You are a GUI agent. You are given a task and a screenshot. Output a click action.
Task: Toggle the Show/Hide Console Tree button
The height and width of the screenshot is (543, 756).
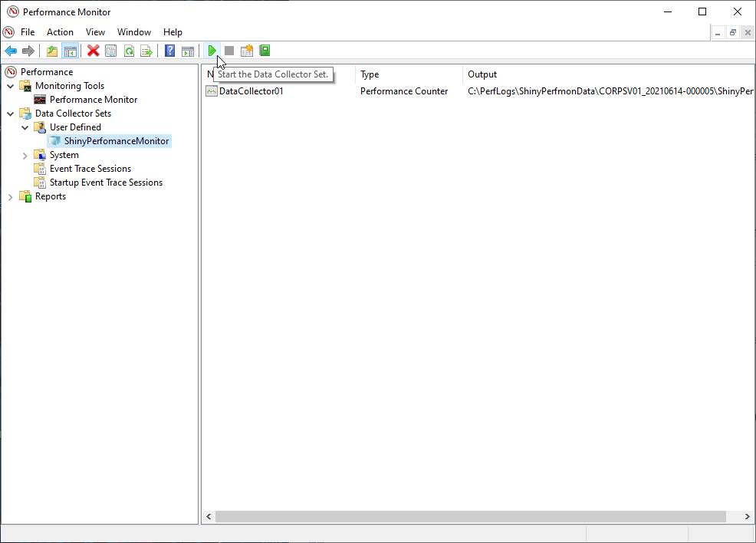pos(70,51)
